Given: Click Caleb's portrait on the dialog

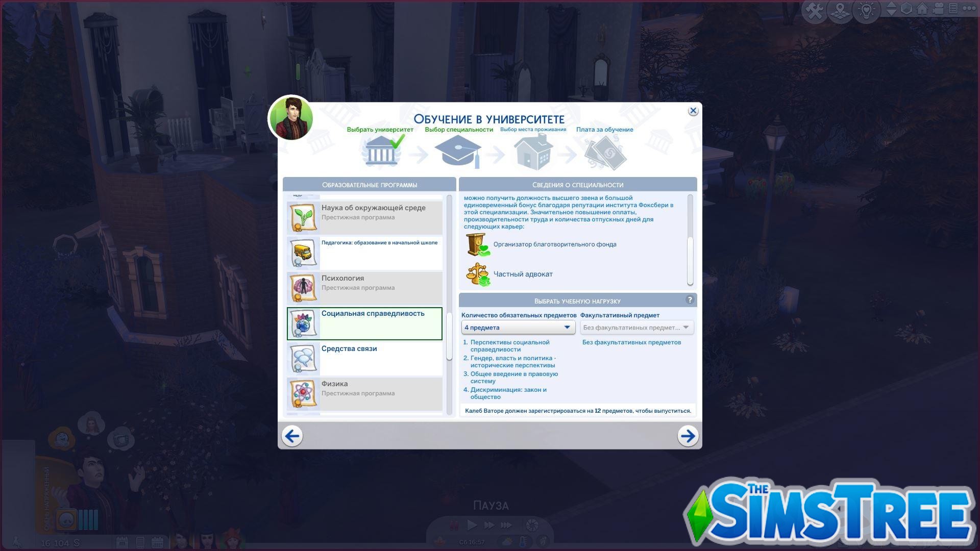Looking at the screenshot, I should 291,118.
